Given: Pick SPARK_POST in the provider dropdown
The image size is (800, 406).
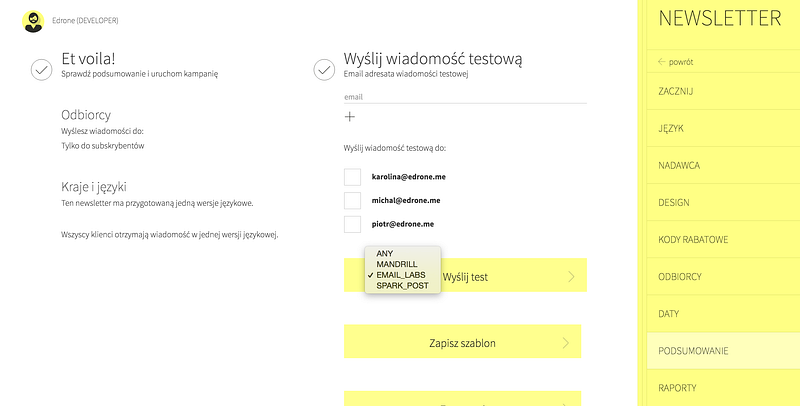Looking at the screenshot, I should [403, 286].
